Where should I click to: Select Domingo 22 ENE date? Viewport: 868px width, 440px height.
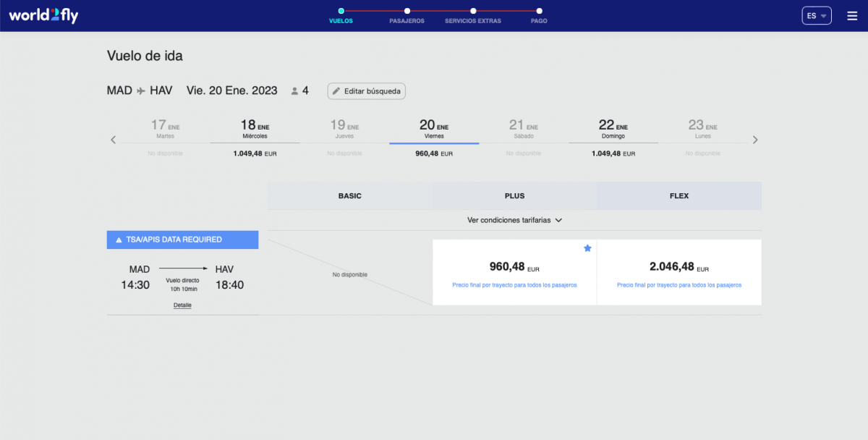[613, 137]
